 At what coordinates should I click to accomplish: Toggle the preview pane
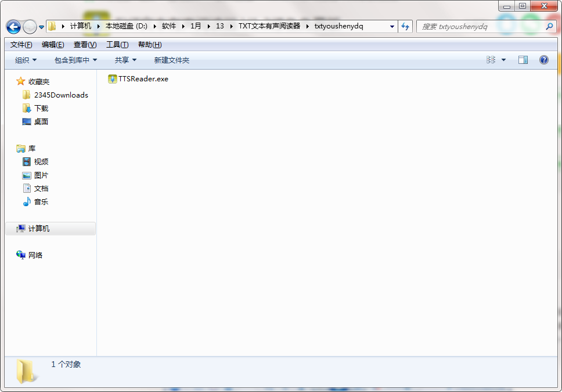523,60
